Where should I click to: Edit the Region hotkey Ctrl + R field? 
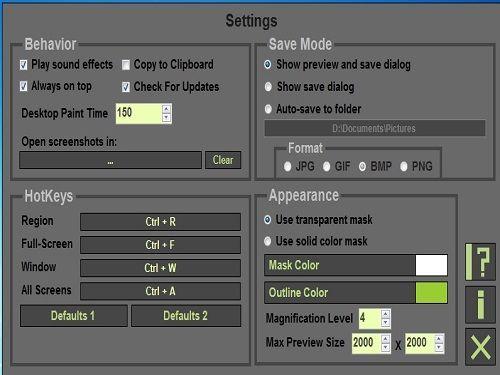160,222
